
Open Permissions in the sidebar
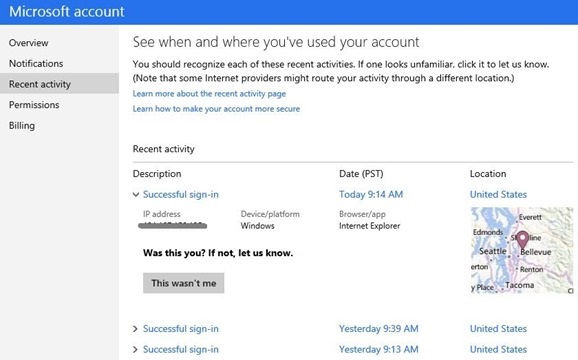click(x=34, y=105)
